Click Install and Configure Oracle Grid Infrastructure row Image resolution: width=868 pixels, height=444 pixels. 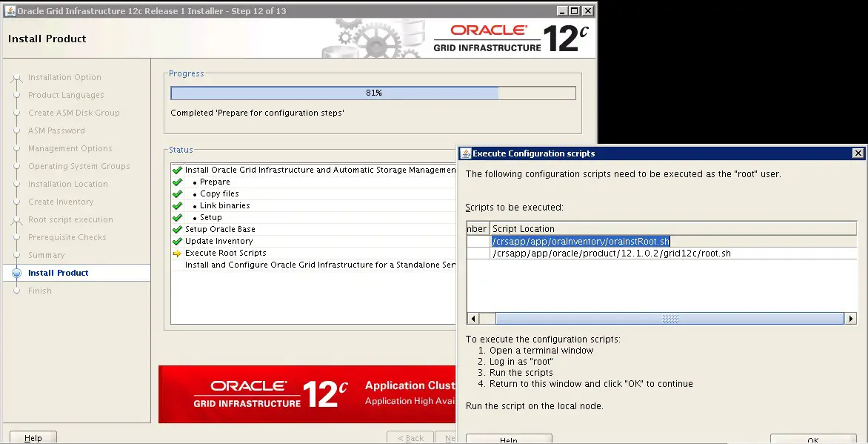(313, 265)
